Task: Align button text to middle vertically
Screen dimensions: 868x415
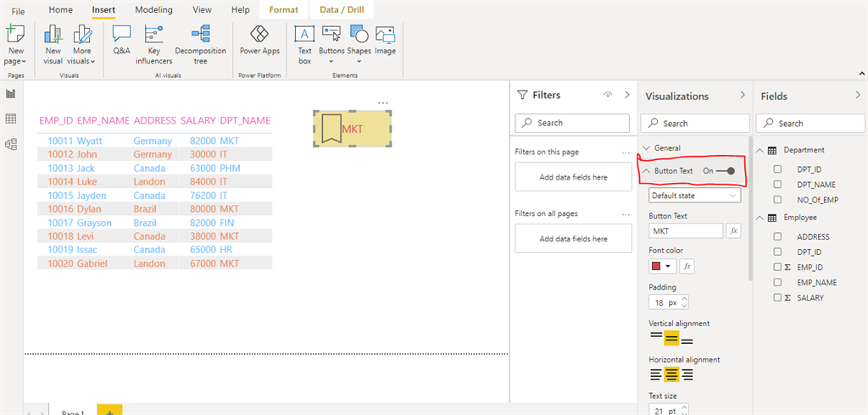Action: coord(671,337)
